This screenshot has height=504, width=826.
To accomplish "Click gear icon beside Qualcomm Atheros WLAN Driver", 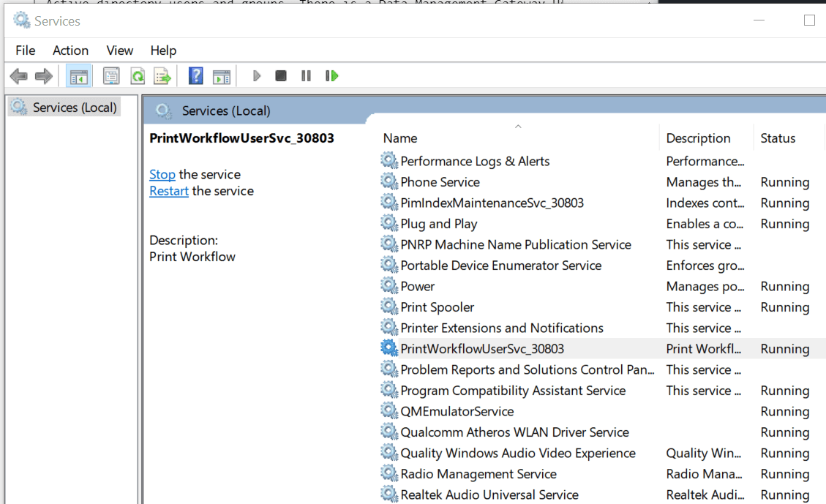I will point(389,432).
